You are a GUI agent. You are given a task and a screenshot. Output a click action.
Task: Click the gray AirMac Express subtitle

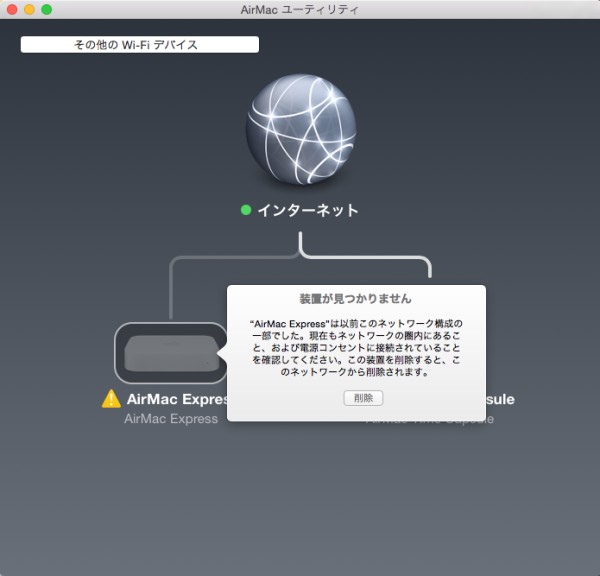(171, 419)
